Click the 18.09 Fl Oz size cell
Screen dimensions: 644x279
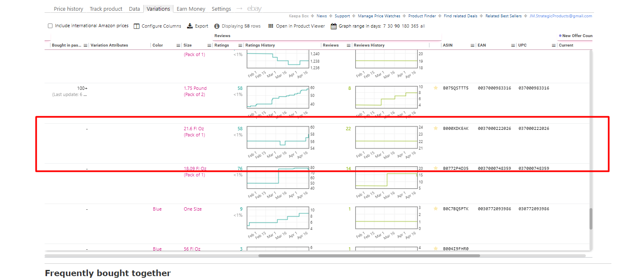click(x=195, y=171)
